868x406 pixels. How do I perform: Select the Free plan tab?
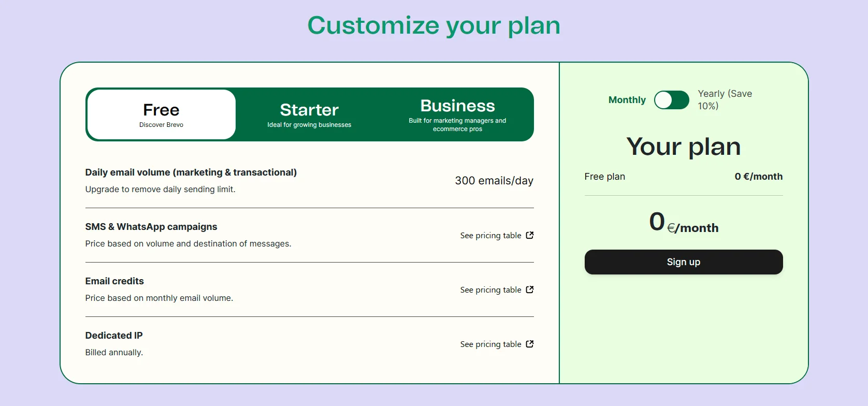[x=162, y=114]
